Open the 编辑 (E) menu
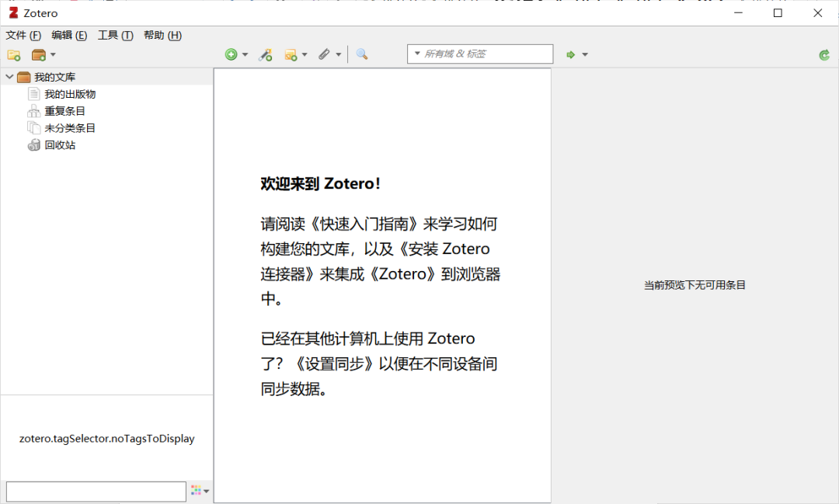The image size is (839, 504). click(69, 35)
